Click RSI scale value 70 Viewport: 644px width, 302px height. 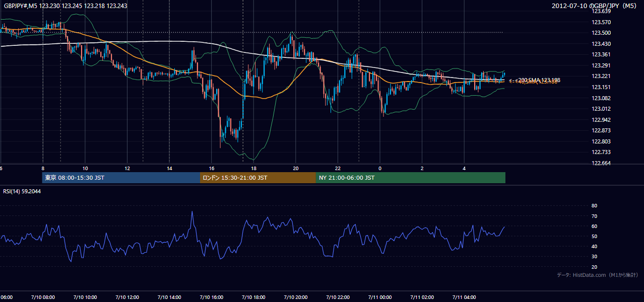[595, 216]
